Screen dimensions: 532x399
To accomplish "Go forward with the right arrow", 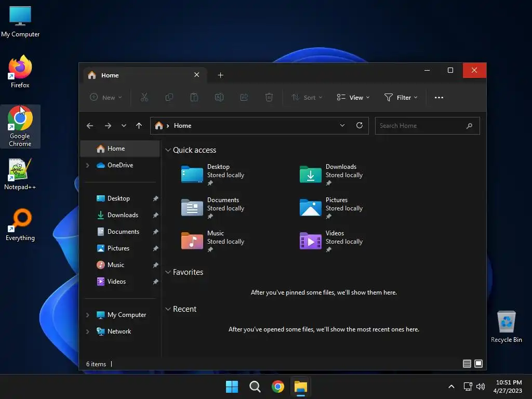I will (x=108, y=126).
